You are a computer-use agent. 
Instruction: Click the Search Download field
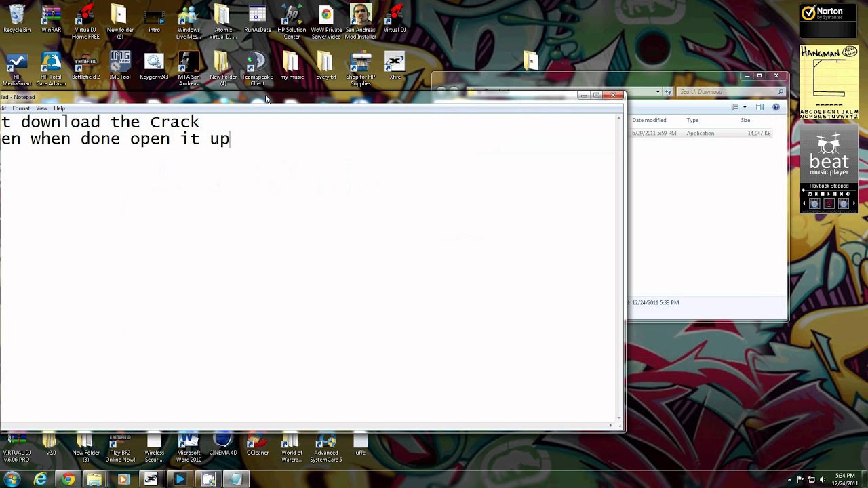[730, 91]
